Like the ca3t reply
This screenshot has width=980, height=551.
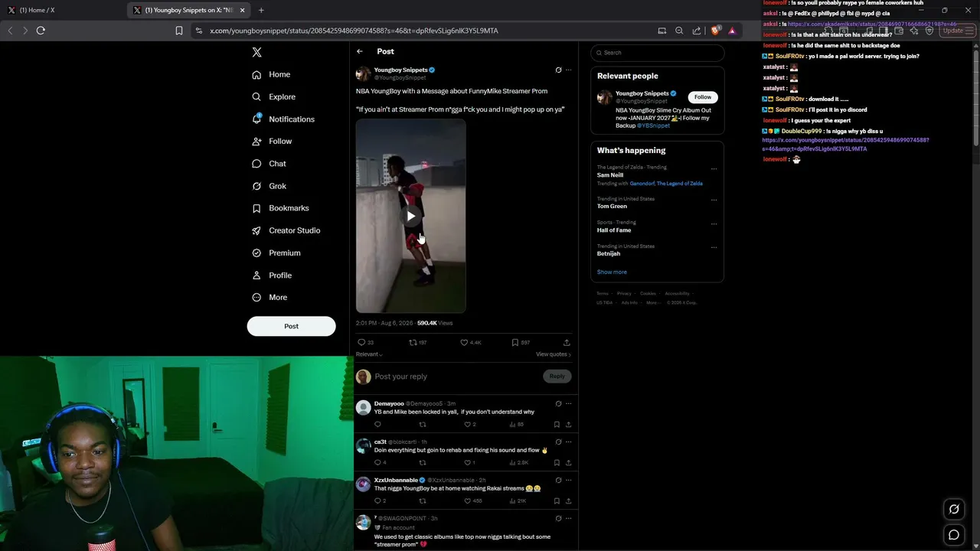point(467,462)
